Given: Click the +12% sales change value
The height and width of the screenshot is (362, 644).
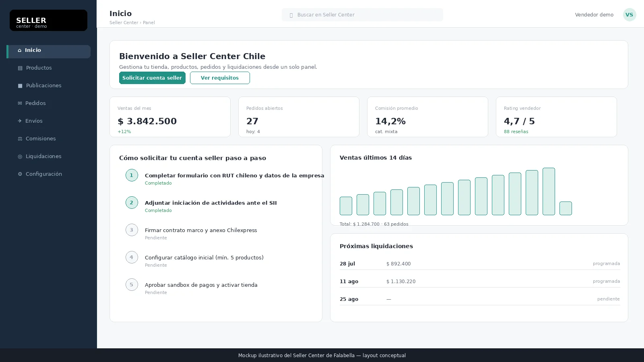Looking at the screenshot, I should 124,132.
